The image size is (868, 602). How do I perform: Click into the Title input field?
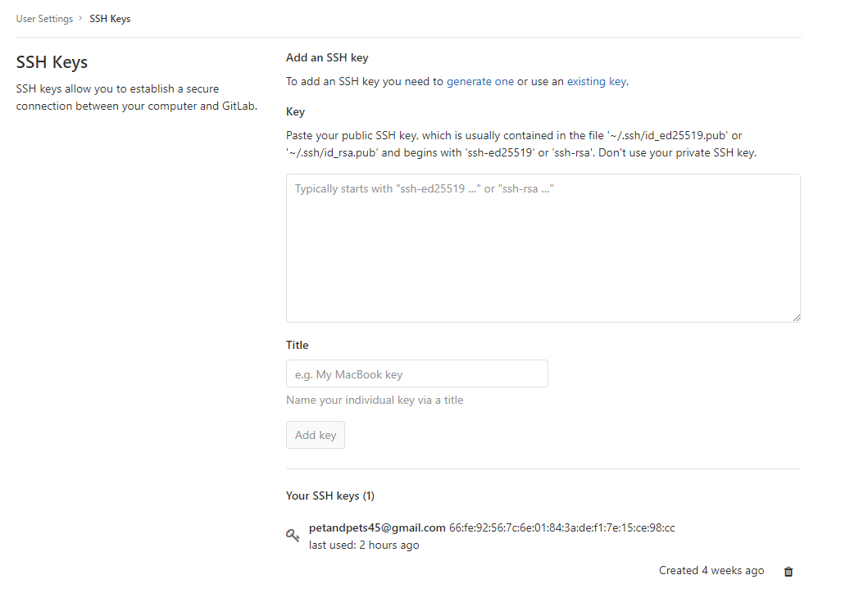(416, 373)
